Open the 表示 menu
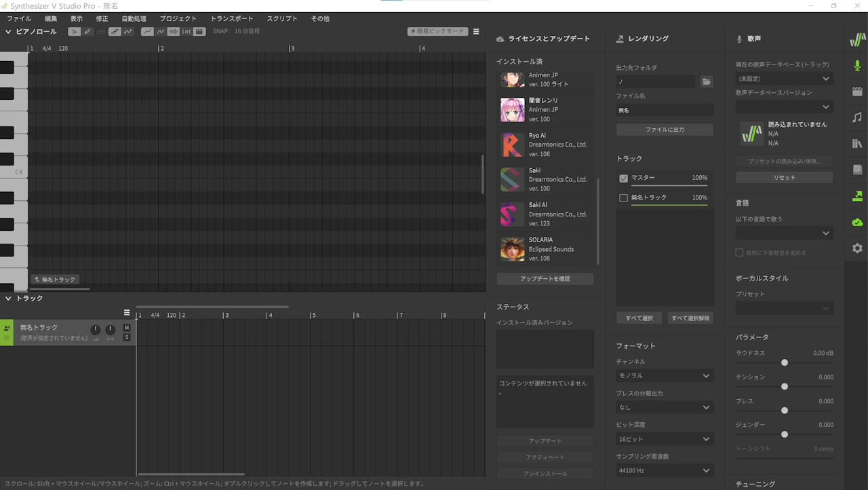The height and width of the screenshot is (490, 868). tap(77, 18)
